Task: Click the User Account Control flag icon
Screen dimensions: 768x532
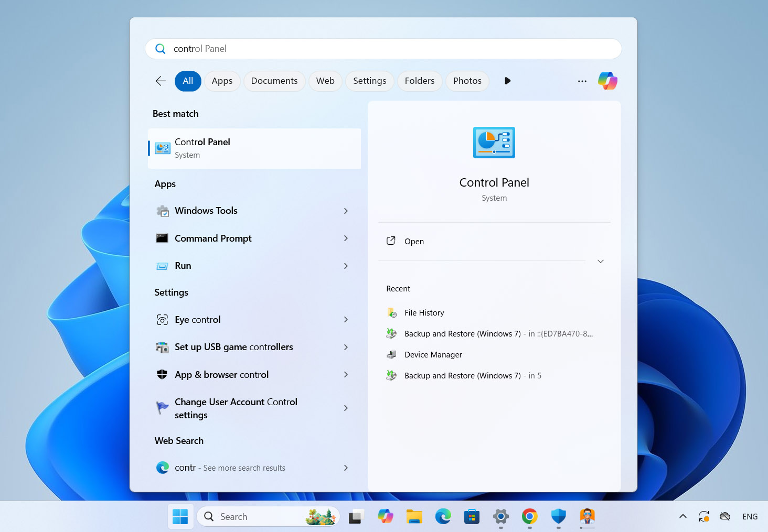Action: point(162,408)
